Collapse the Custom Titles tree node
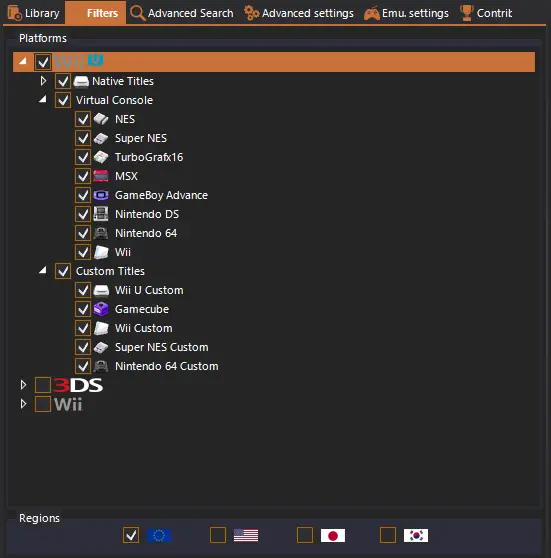 point(43,270)
